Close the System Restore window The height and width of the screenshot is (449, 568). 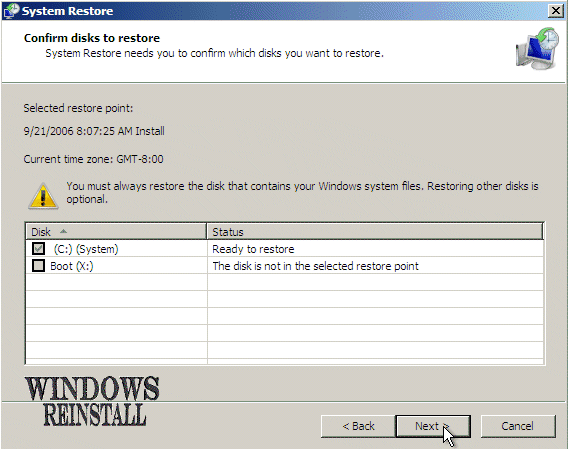pyautogui.click(x=556, y=11)
